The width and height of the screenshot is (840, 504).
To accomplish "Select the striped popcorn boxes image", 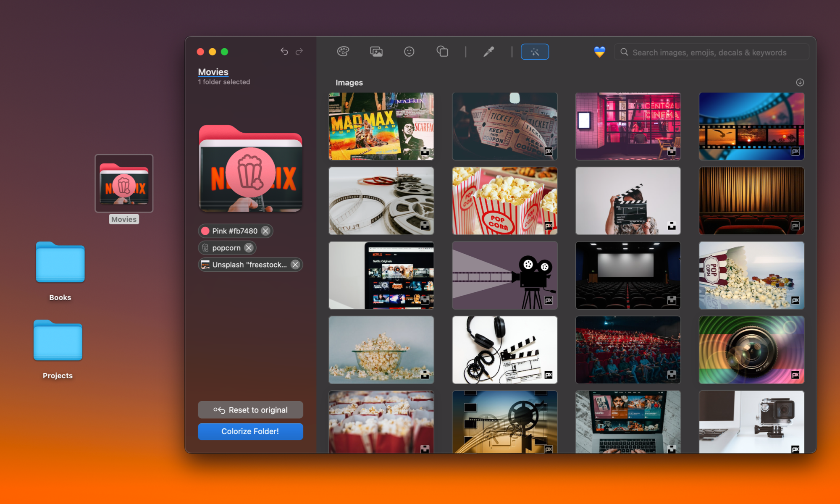I will 504,201.
